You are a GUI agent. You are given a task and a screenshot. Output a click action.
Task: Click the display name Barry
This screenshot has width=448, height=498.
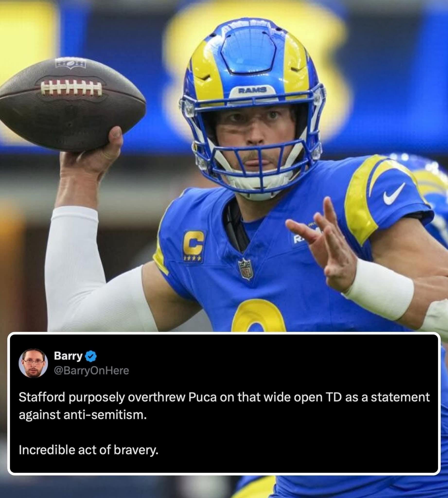(x=68, y=356)
